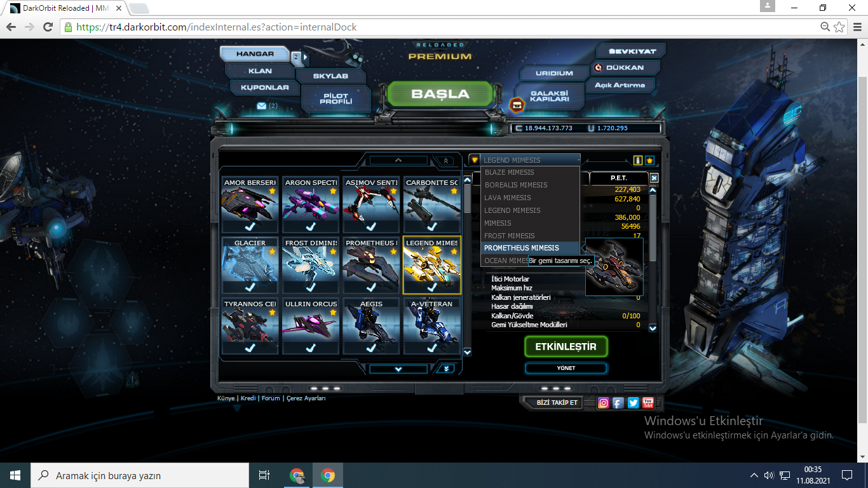
Task: Toggle favorite star on Tyrannos ship
Action: pos(272,312)
